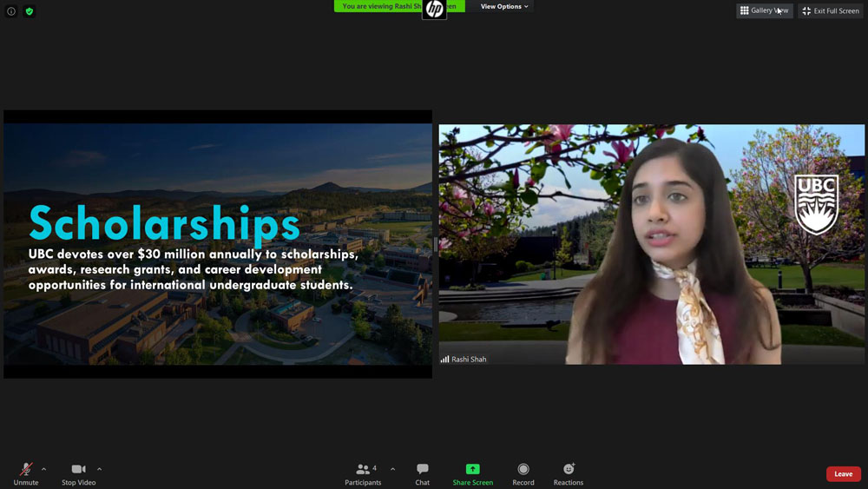Open the meeting information icon
Viewport: 868px width, 489px height.
pos(11,11)
